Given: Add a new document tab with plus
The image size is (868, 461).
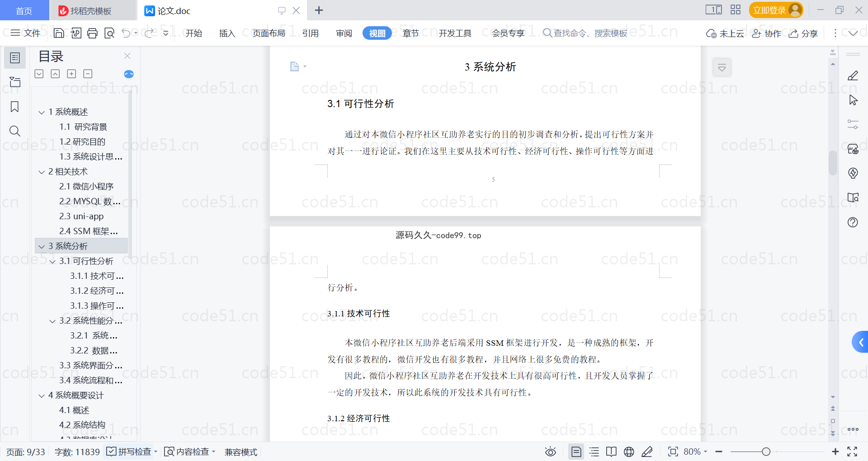Looking at the screenshot, I should 319,10.
